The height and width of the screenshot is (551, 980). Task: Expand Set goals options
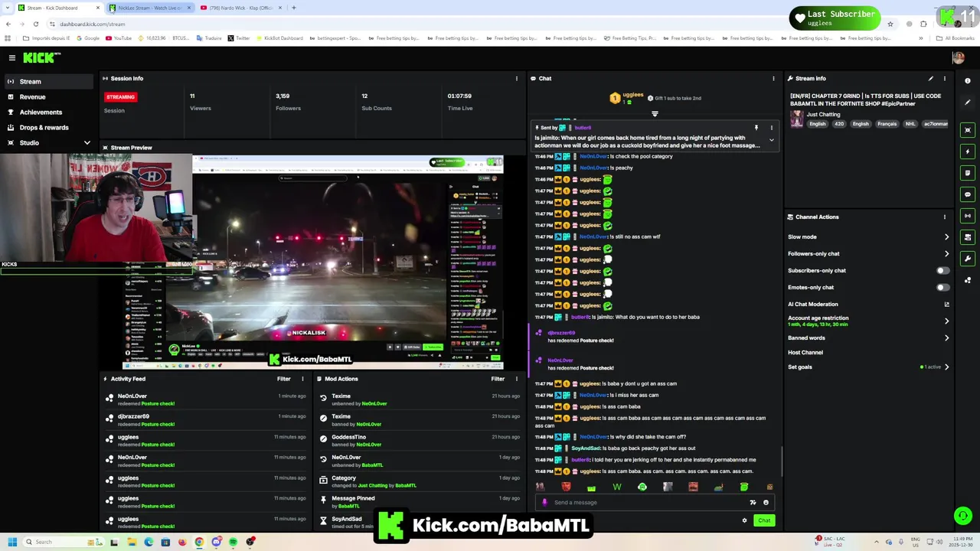(946, 367)
